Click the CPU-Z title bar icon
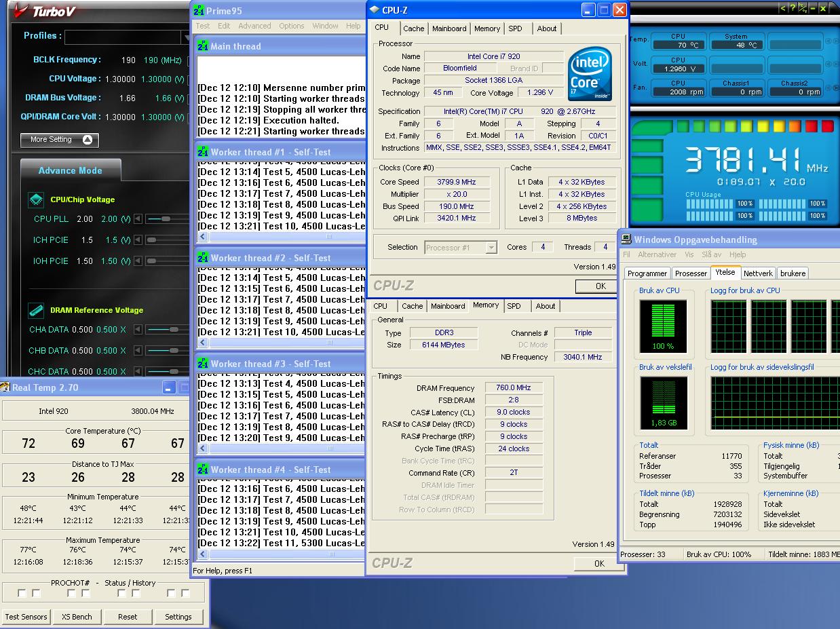 (374, 10)
